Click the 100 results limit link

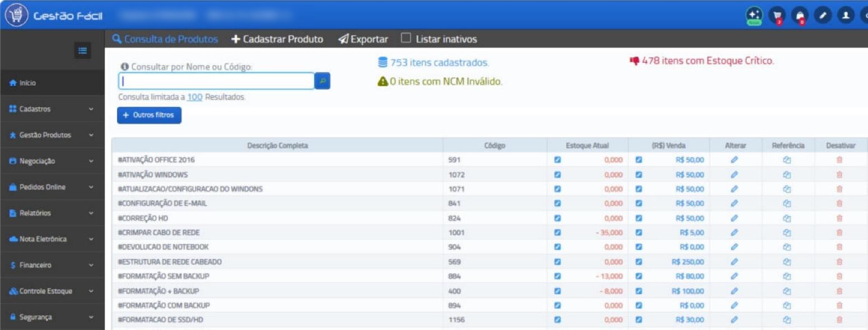(x=194, y=97)
